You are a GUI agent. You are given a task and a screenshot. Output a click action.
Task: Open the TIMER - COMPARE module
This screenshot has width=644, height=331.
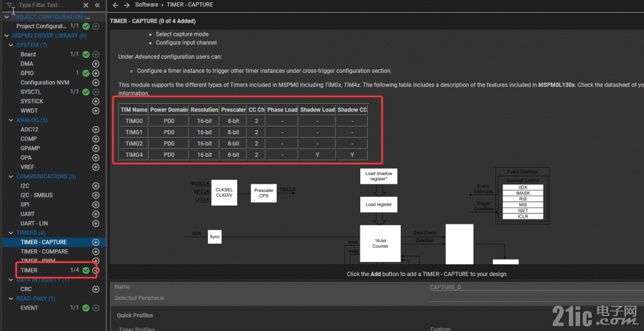44,251
